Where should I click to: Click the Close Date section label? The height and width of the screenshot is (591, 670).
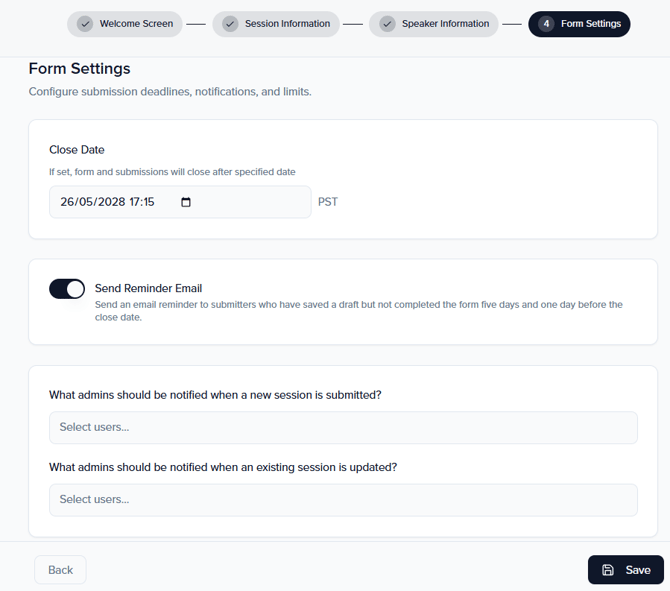77,150
